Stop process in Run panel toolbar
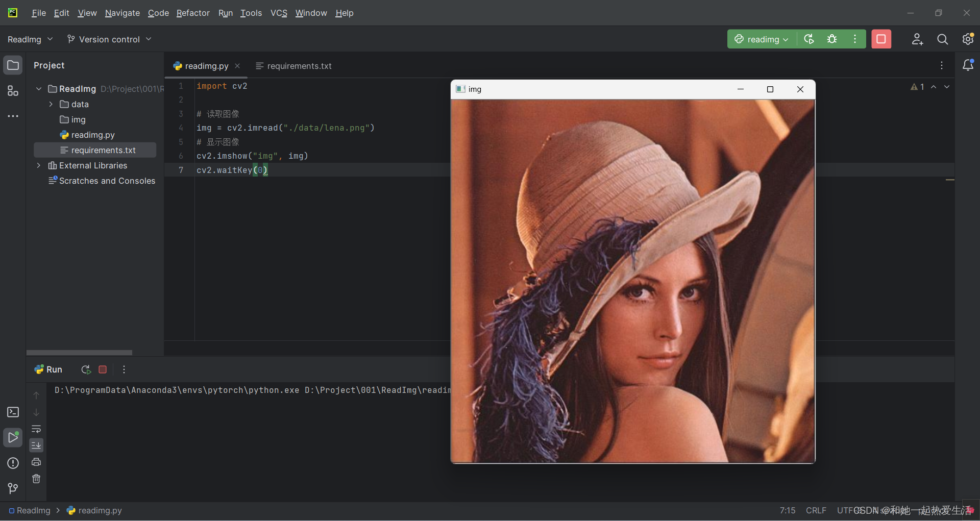The image size is (980, 521). coord(103,369)
